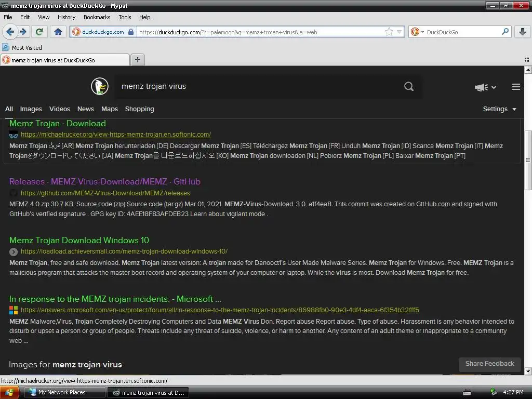Screen dimensions: 532x399
Task: Open the Bookmarks menu
Action: point(97,17)
